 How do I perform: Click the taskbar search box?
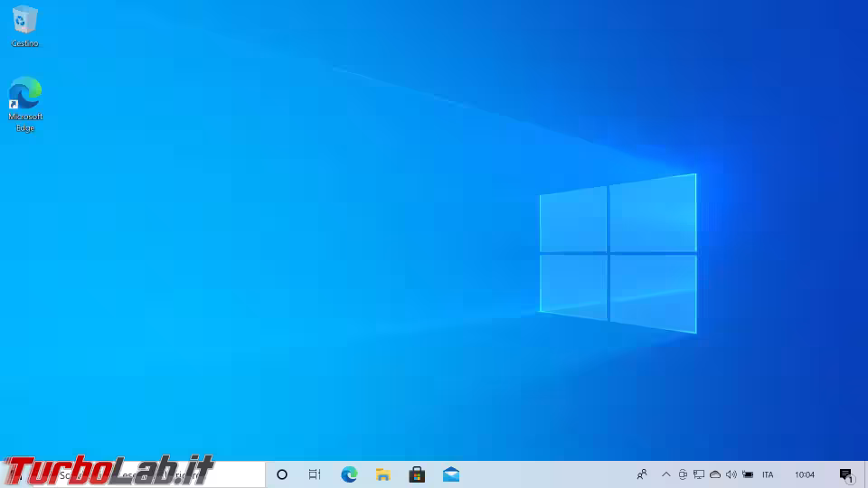136,474
